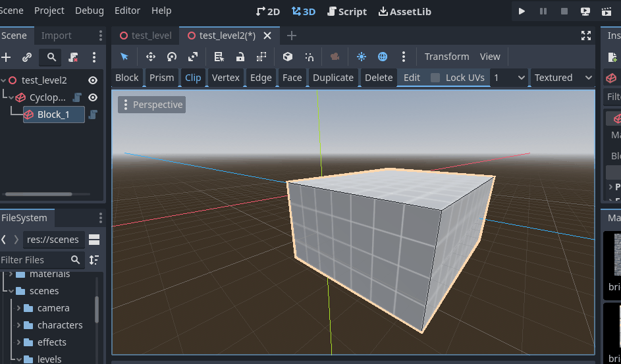Click the Duplicate button
The width and height of the screenshot is (621, 364).
tap(333, 78)
